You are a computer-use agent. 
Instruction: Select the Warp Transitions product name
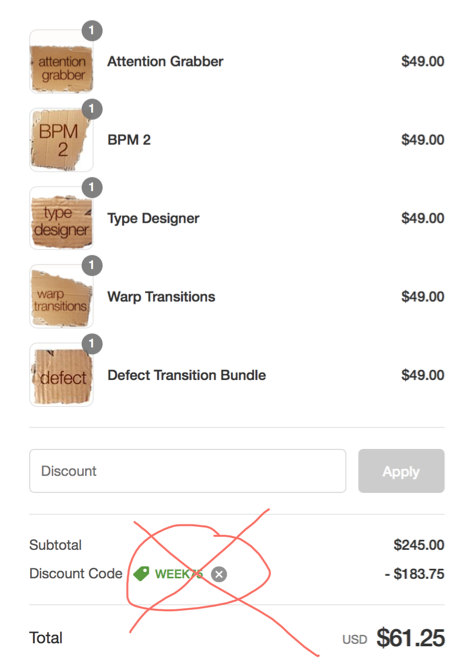[x=161, y=297]
